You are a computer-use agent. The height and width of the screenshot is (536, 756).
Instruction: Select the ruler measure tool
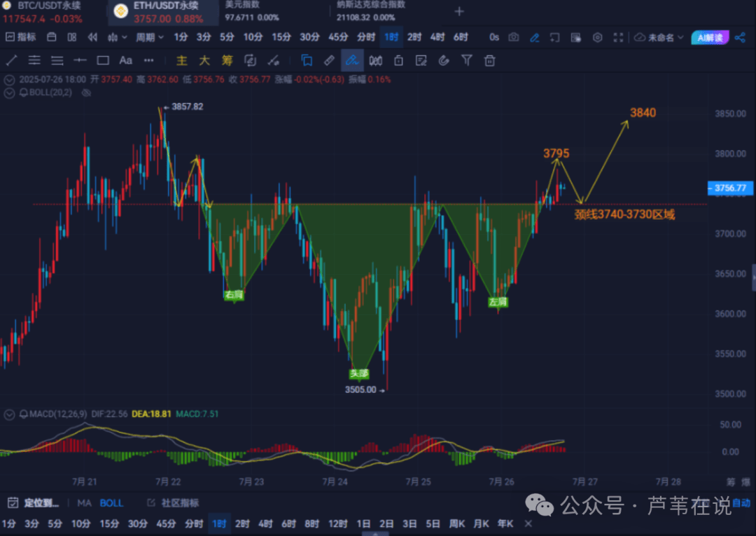click(329, 60)
